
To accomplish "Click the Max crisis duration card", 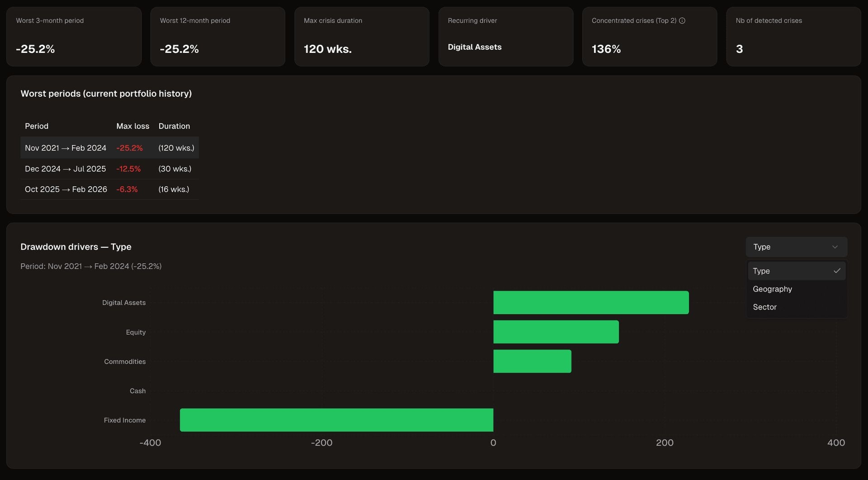I will [x=361, y=37].
